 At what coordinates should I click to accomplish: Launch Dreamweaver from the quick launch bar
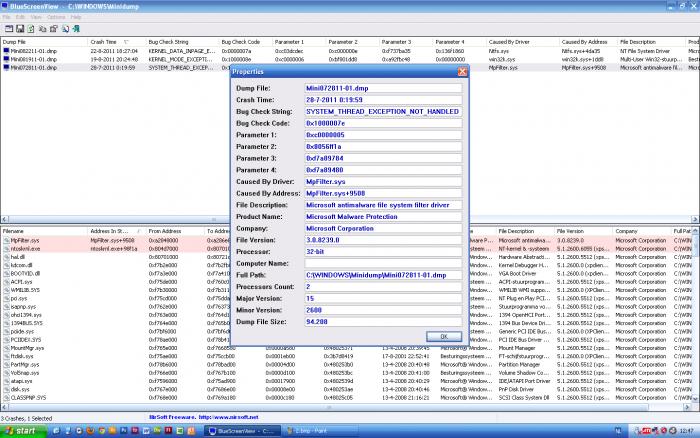tap(157, 431)
